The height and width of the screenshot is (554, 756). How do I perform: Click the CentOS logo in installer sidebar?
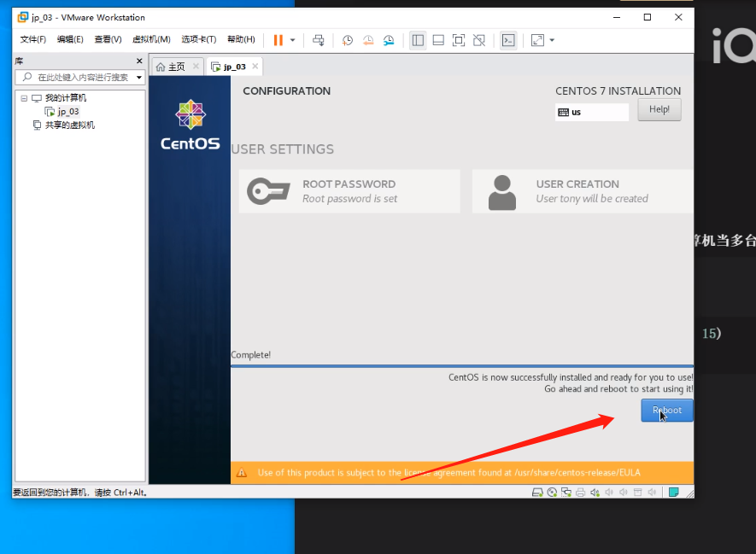(190, 125)
